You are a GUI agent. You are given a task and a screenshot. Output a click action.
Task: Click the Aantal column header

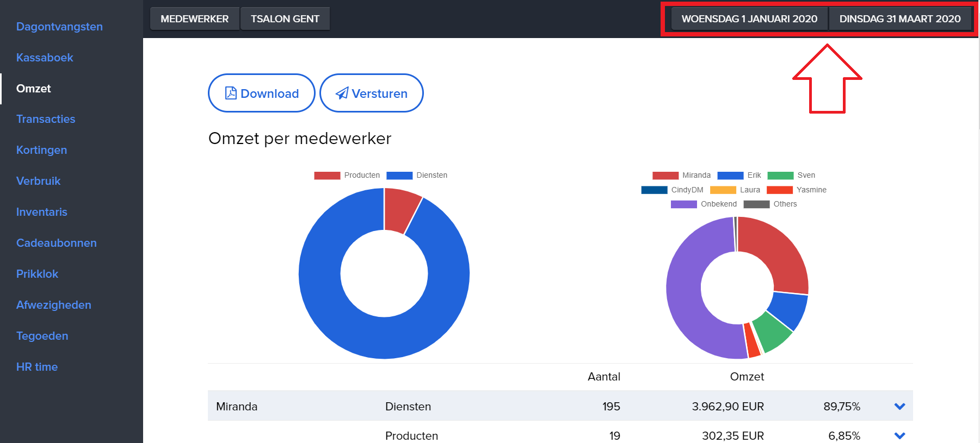604,376
